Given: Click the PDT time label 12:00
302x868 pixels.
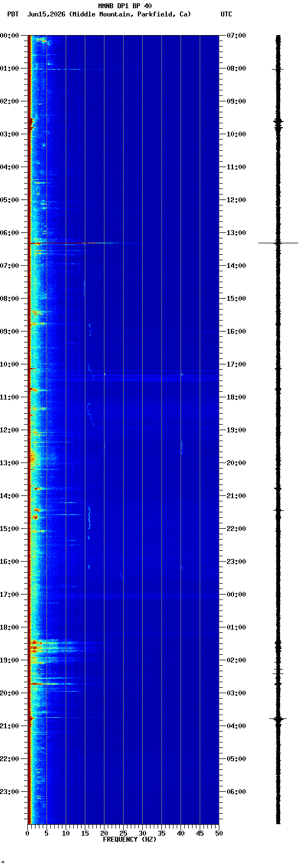Looking at the screenshot, I should click(x=10, y=430).
